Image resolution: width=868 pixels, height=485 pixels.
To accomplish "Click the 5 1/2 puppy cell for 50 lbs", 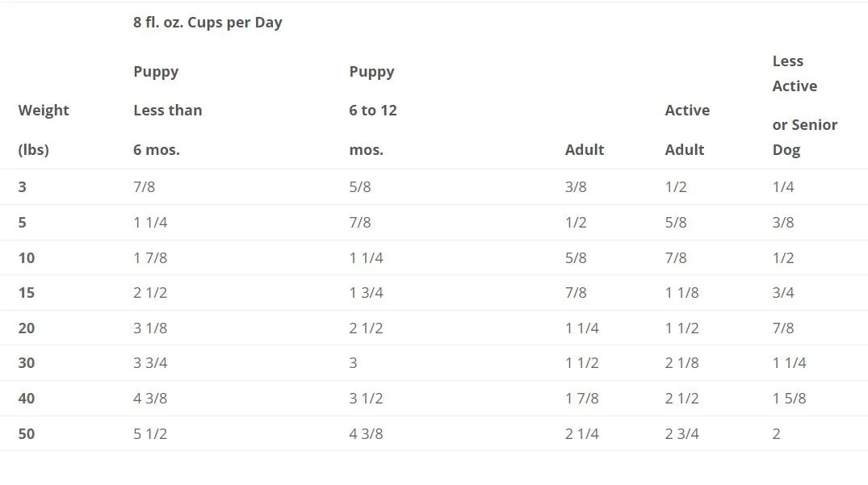I will tap(150, 433).
